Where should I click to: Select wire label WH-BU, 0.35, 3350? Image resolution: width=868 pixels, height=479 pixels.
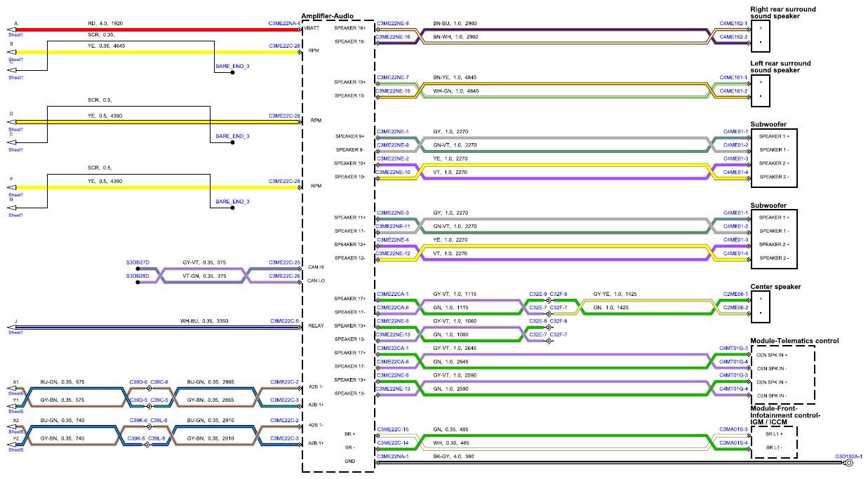[204, 321]
